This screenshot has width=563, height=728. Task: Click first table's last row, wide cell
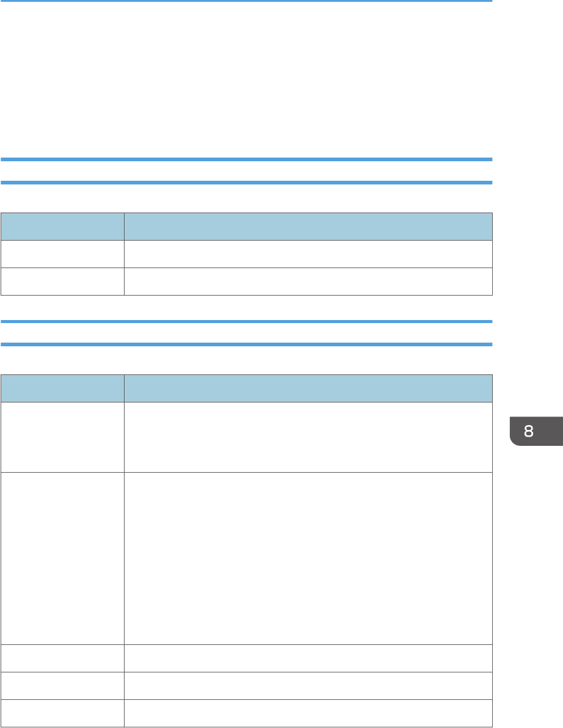(x=308, y=282)
